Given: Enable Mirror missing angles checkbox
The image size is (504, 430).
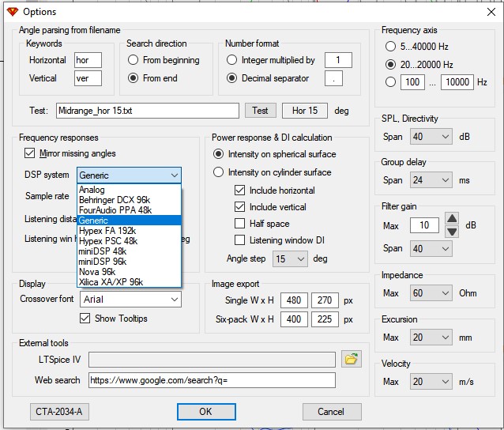Looking at the screenshot, I should (x=30, y=153).
